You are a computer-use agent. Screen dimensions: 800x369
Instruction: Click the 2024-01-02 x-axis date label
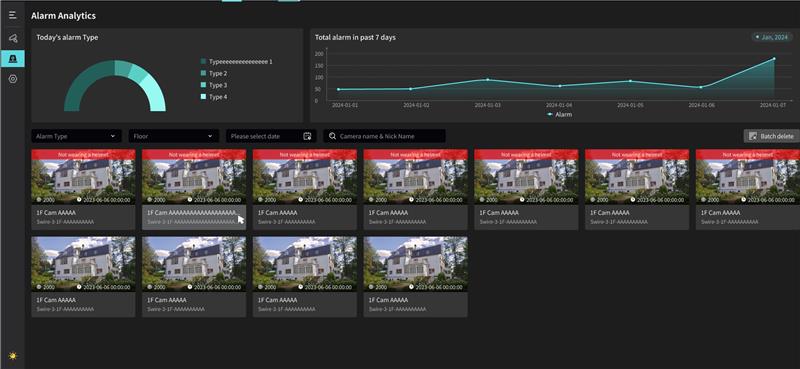(x=416, y=105)
